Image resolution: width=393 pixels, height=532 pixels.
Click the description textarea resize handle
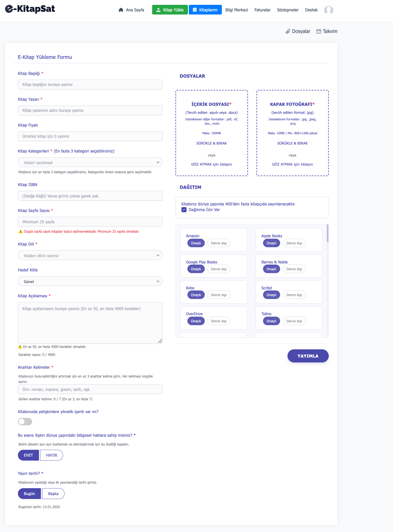(160, 341)
